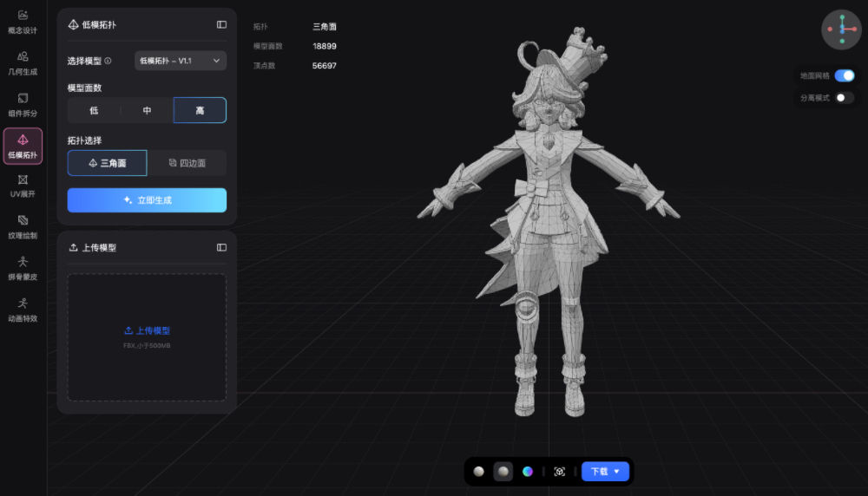Click the 上传模型 upload link
The width and height of the screenshot is (868, 496).
147,330
